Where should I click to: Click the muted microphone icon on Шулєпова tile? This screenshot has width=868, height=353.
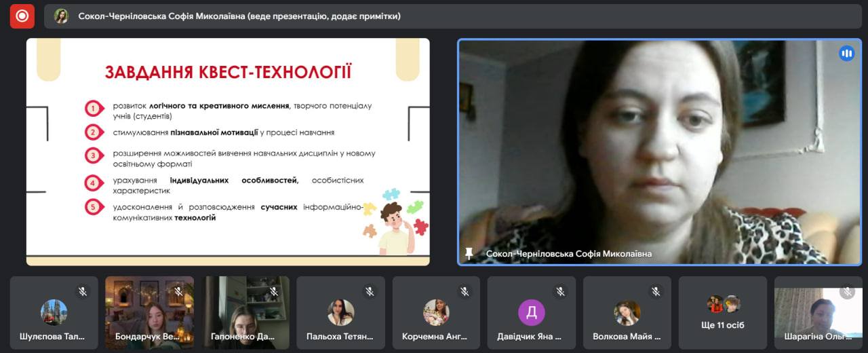(x=83, y=291)
